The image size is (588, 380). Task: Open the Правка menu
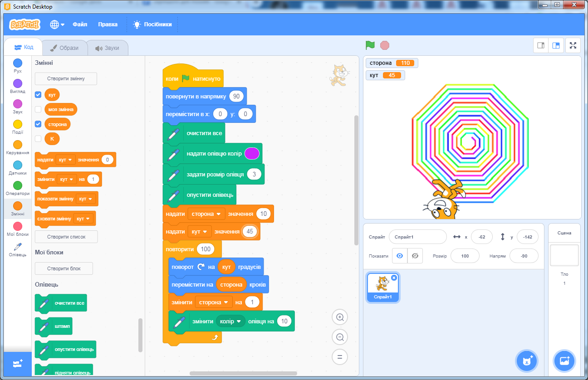click(108, 24)
